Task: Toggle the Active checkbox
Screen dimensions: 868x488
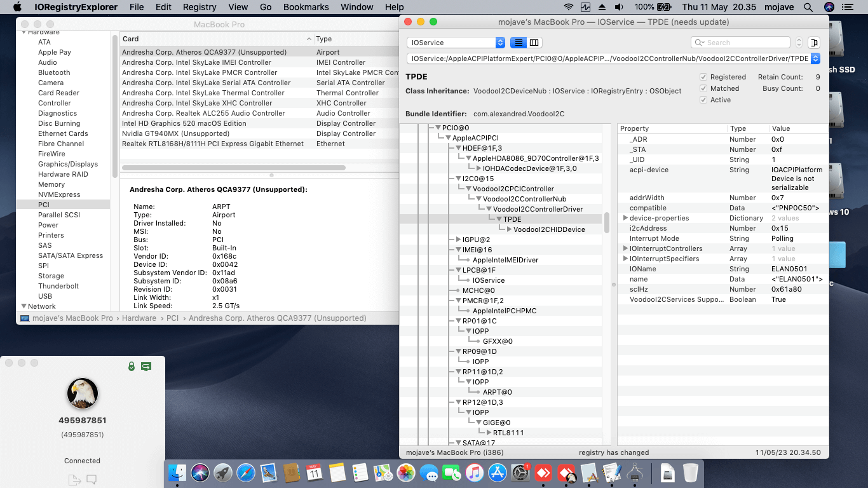Action: [x=703, y=100]
